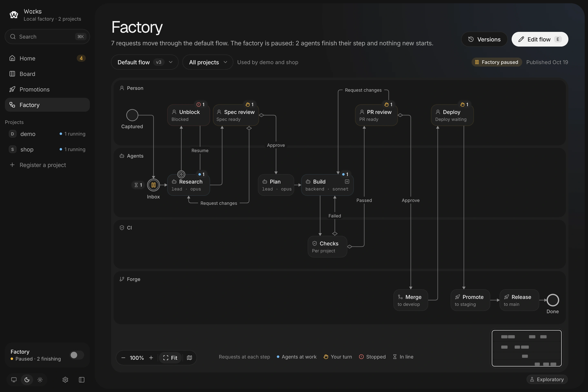Click Register a project
Viewport: 588px width, 392px height.
[x=47, y=165]
